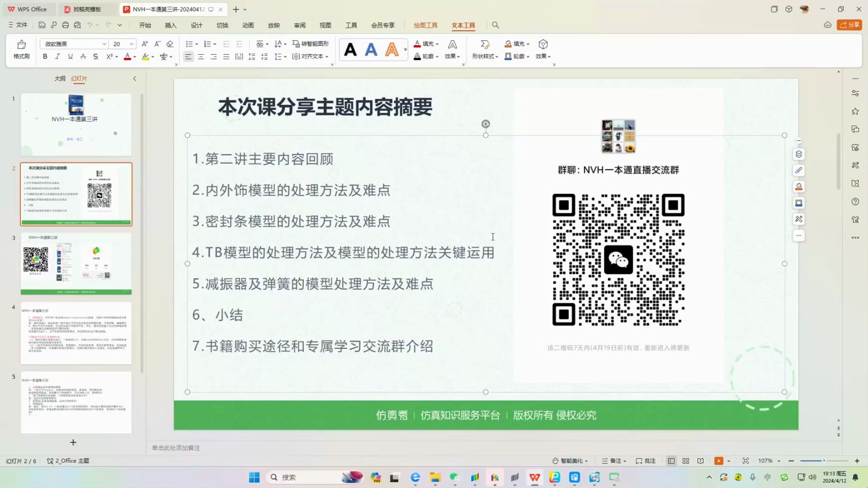The height and width of the screenshot is (488, 868).
Task: Select the orange A text style preset
Action: (392, 50)
